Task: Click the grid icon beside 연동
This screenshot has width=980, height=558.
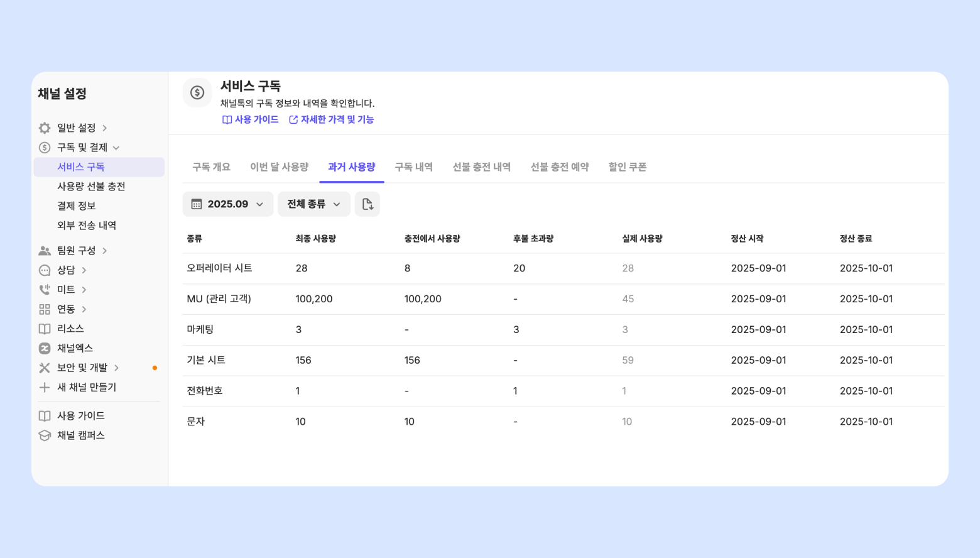Action: pos(45,309)
